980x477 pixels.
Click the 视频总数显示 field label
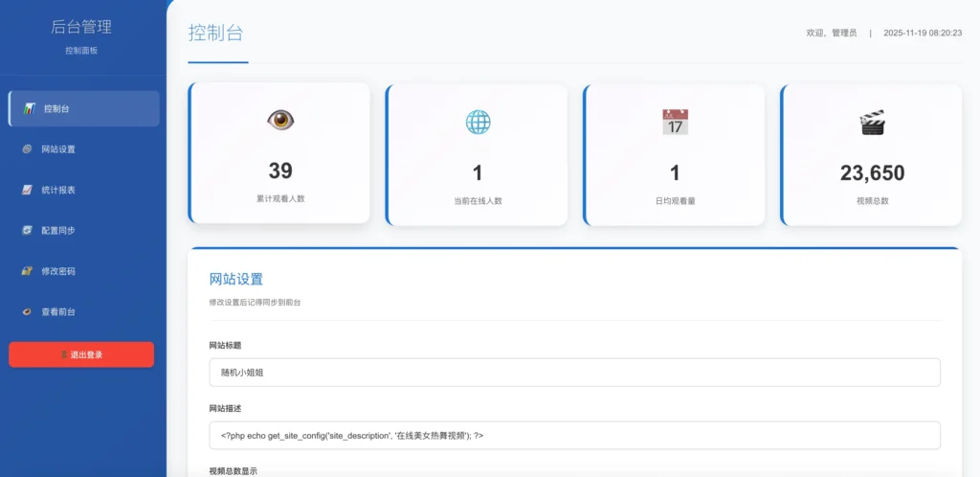pos(234,471)
